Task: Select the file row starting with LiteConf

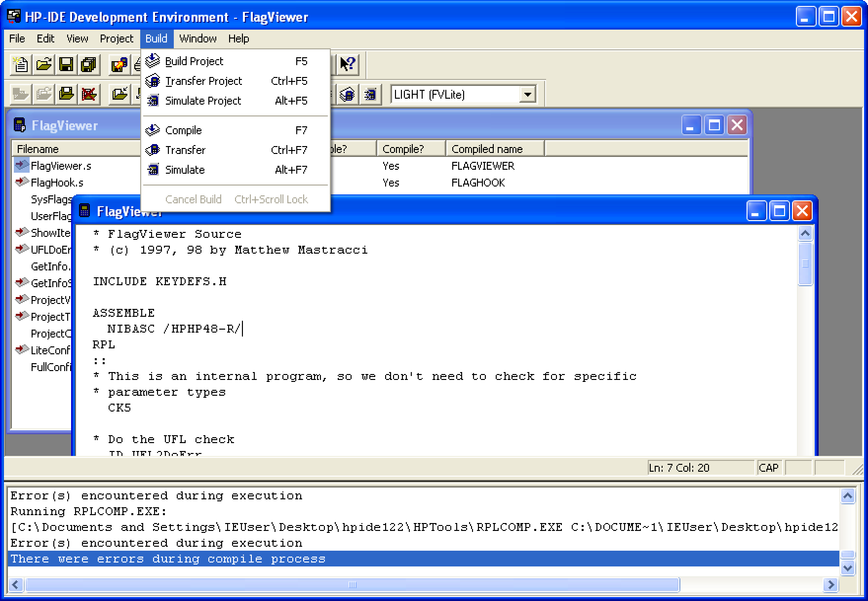Action: 50,350
